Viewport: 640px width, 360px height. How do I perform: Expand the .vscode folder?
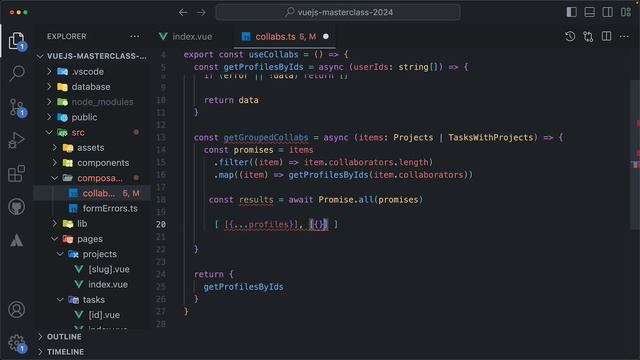coord(92,71)
